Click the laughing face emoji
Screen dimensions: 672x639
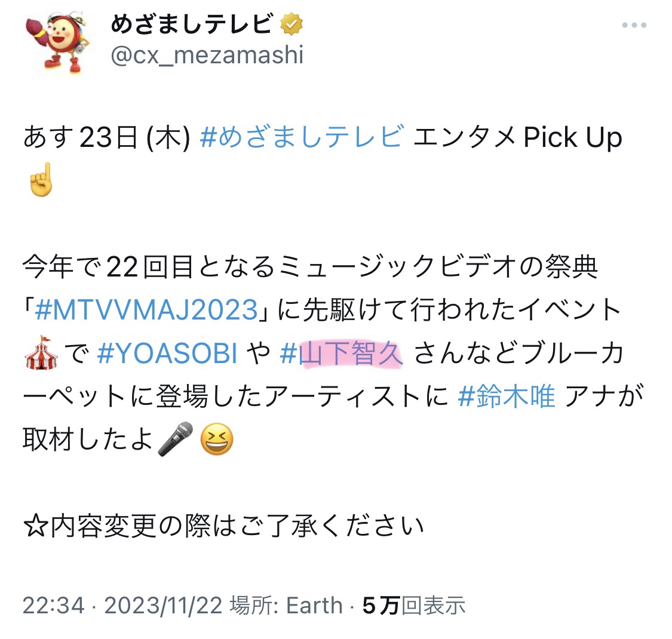coord(217,440)
